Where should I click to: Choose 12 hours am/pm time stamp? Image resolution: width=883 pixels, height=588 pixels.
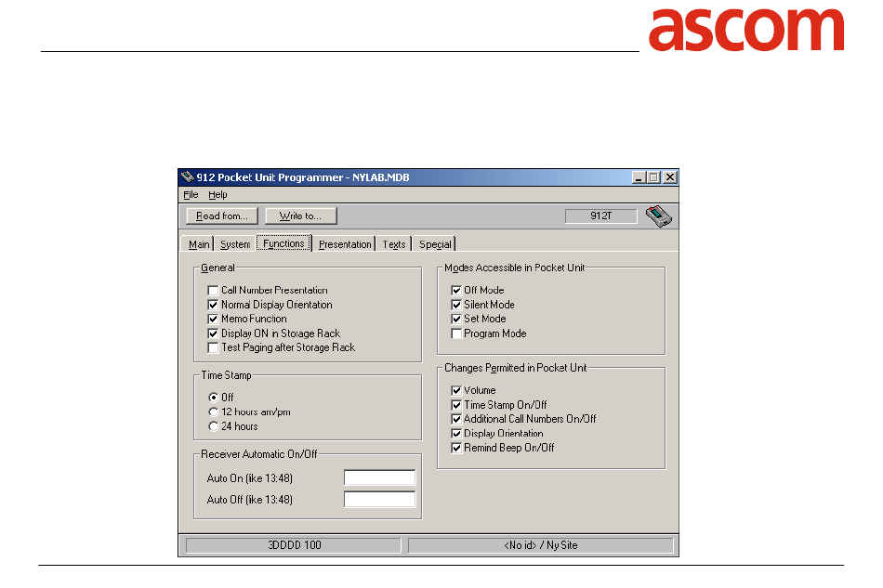click(x=213, y=412)
